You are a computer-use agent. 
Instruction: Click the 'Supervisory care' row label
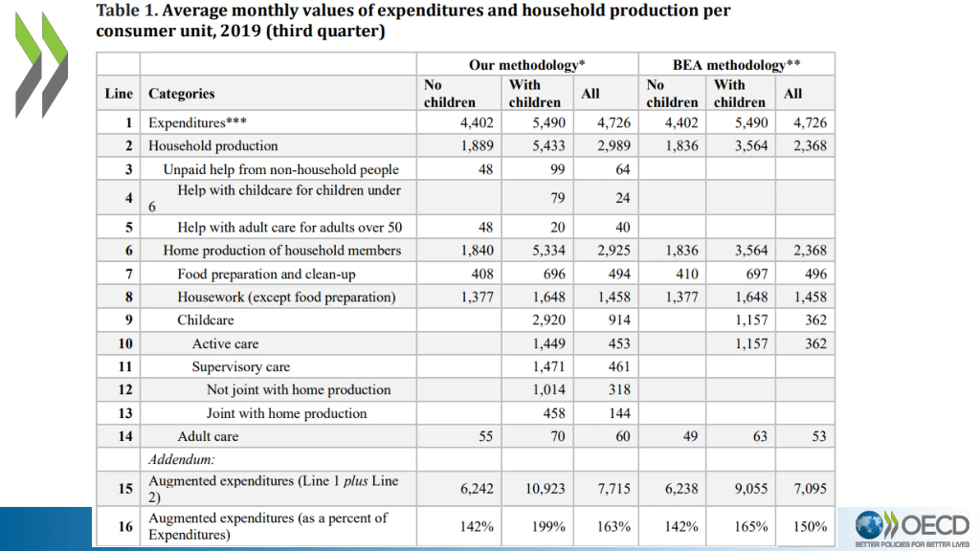point(241,367)
